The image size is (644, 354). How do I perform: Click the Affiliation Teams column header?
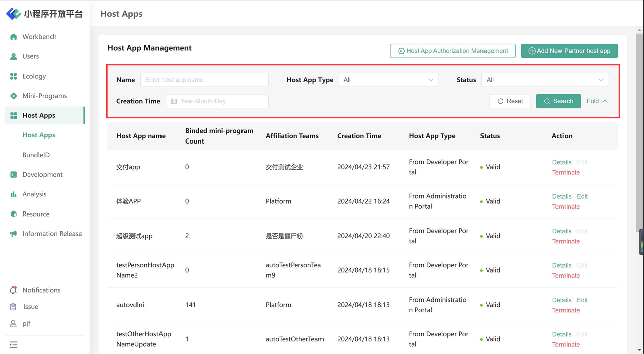coord(292,136)
